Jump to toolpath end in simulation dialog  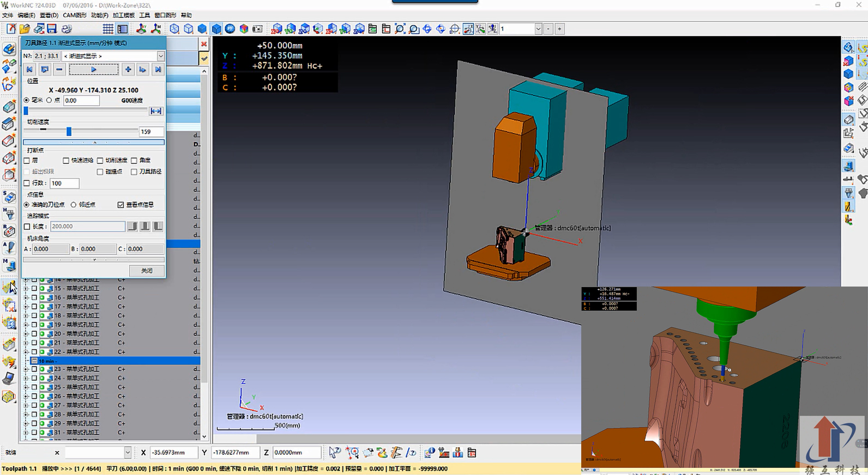pos(158,69)
